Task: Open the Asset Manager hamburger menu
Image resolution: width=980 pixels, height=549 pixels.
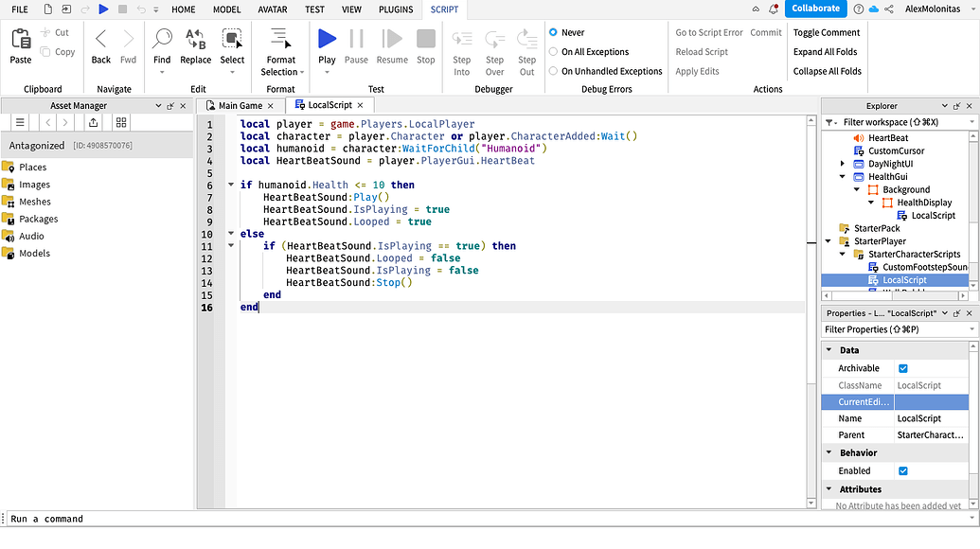Action: click(20, 122)
